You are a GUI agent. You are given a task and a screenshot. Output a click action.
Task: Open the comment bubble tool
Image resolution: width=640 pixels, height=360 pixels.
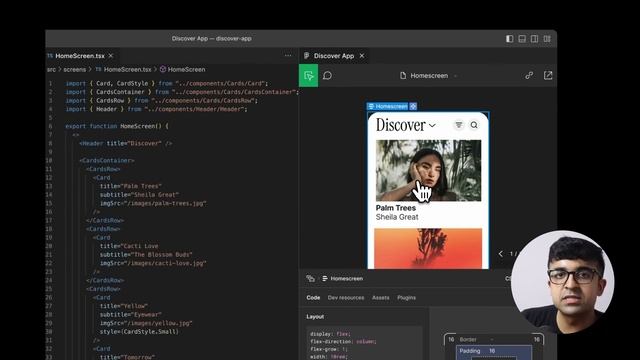pyautogui.click(x=327, y=76)
